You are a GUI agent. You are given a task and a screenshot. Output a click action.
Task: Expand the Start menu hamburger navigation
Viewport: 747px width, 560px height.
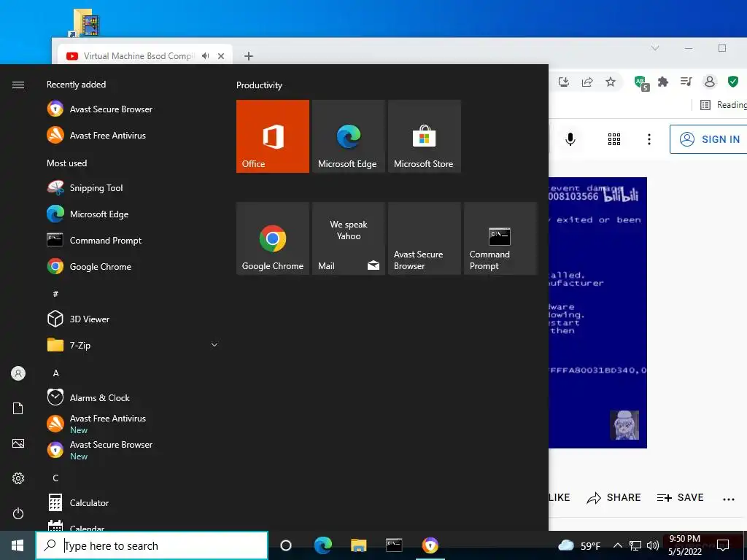click(18, 85)
